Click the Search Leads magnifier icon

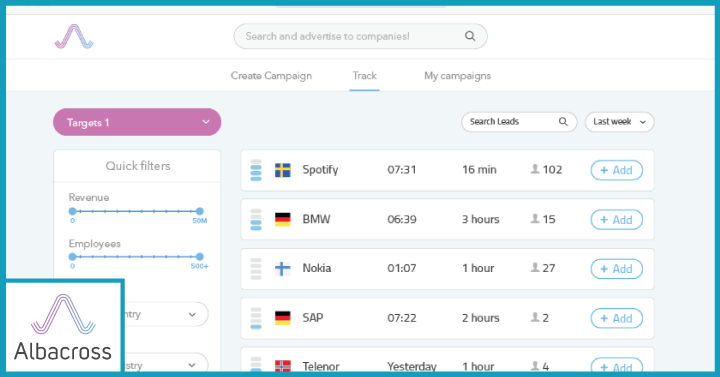563,122
